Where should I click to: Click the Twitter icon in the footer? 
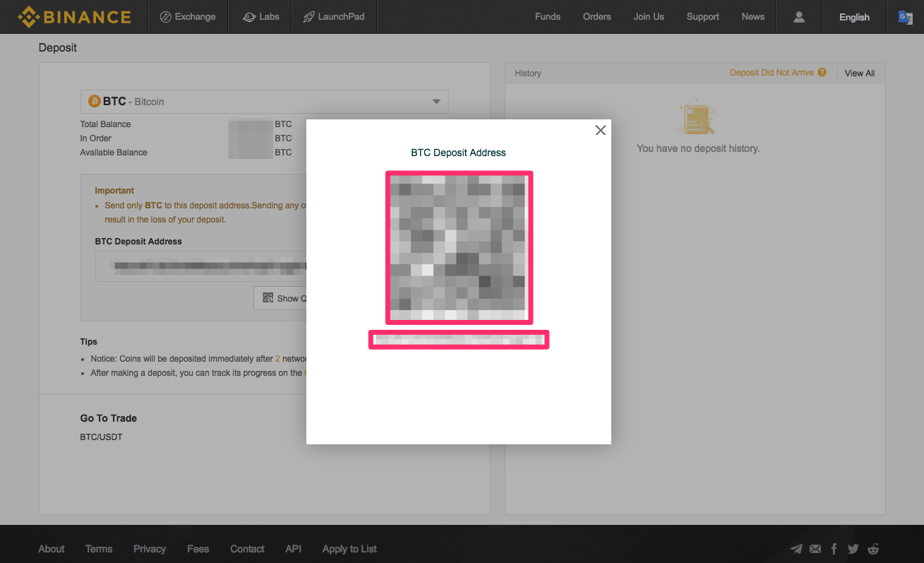click(x=853, y=549)
